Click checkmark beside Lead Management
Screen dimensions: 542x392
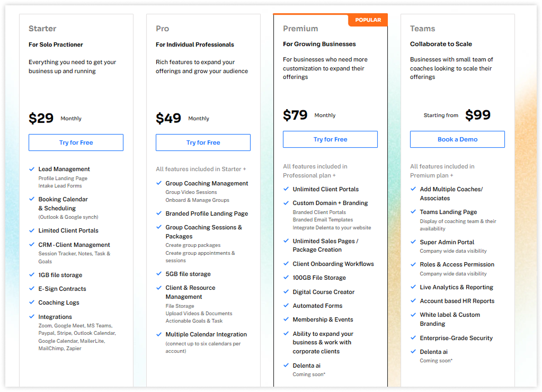click(x=32, y=169)
